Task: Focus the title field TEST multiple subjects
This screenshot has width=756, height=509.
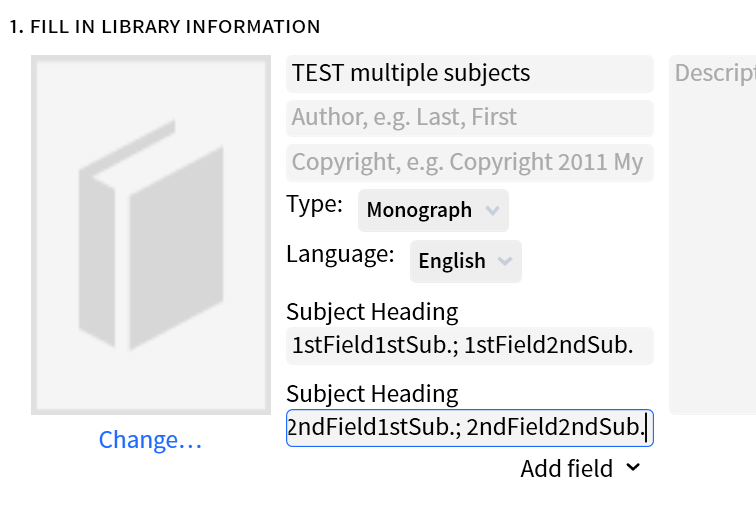Action: pos(470,74)
